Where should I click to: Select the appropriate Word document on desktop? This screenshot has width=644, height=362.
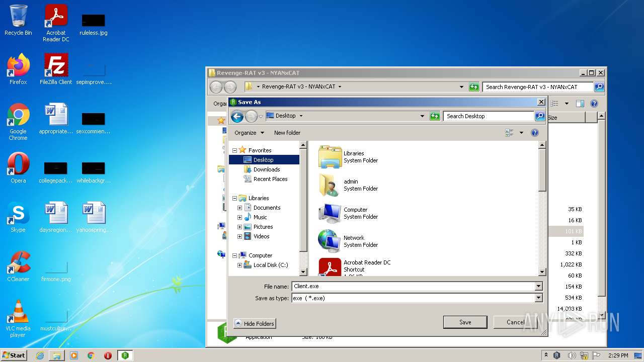pyautogui.click(x=56, y=119)
